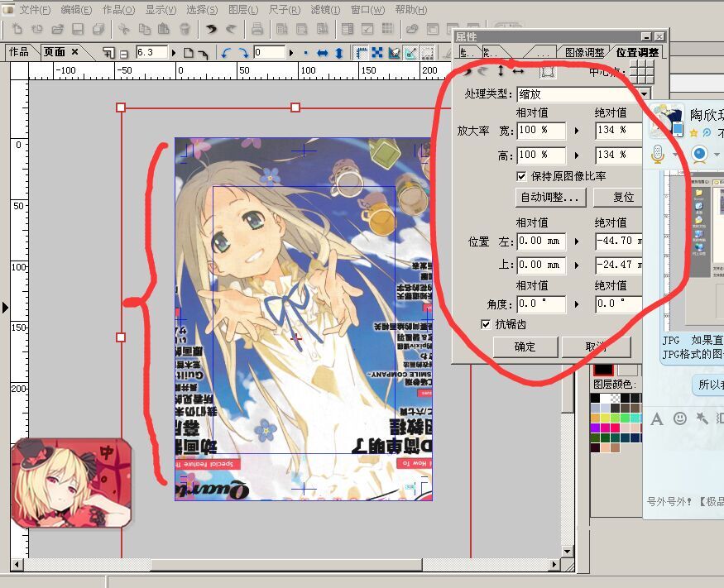Image resolution: width=724 pixels, height=588 pixels.
Task: Click the frame fit icon in properties panel
Action: click(548, 72)
